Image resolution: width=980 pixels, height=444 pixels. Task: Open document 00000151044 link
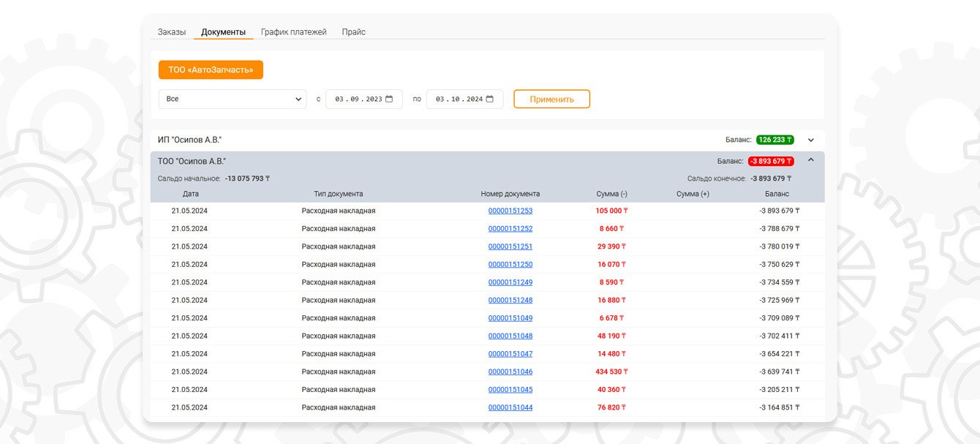(x=510, y=407)
